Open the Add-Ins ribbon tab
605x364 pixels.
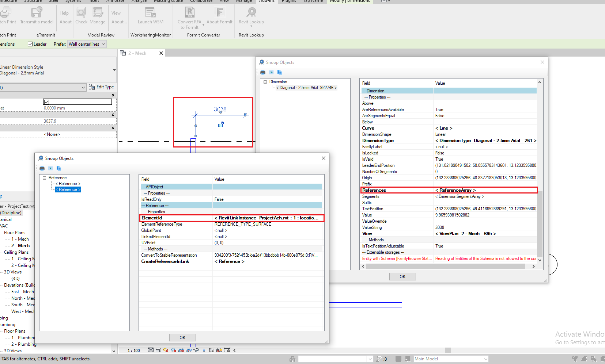coord(266,1)
